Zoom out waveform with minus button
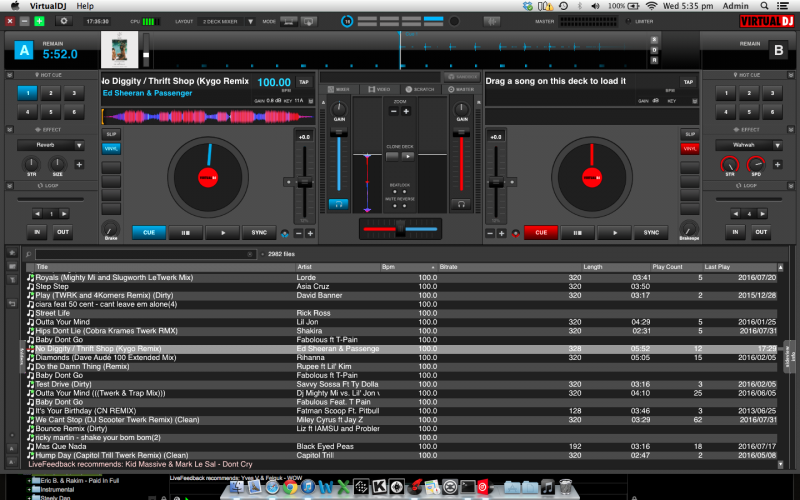The image size is (800, 500). tap(393, 111)
